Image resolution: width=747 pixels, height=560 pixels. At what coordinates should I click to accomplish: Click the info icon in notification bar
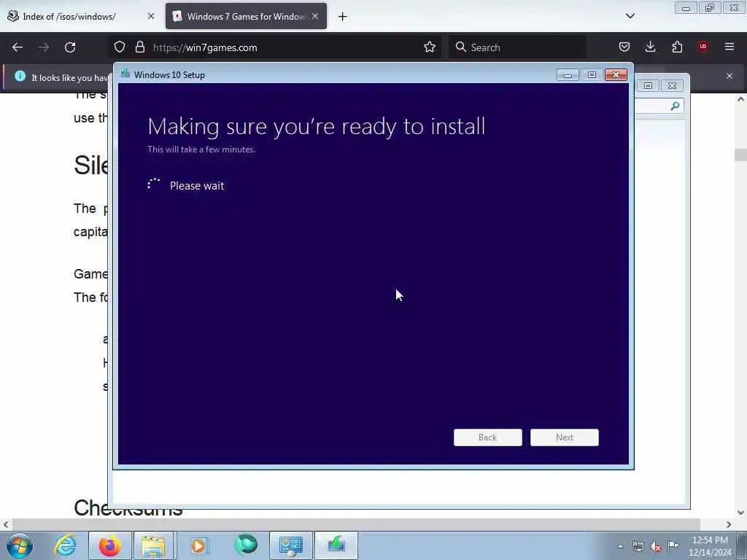point(20,76)
